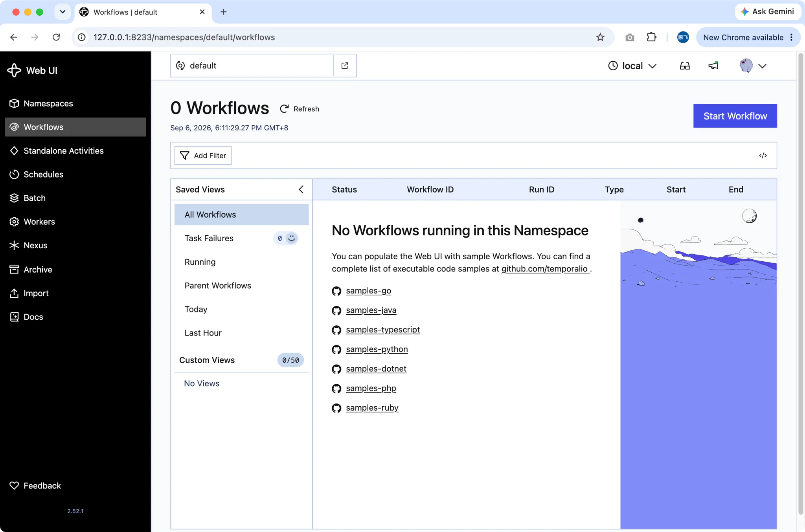Open the Chrome profile avatar
Image resolution: width=805 pixels, height=532 pixels.
[x=683, y=37]
